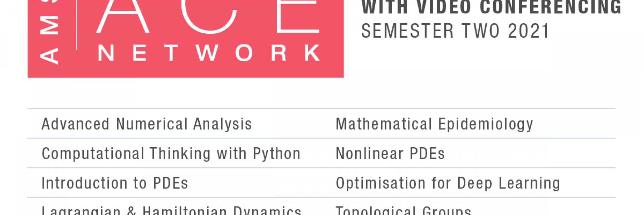The image size is (644, 215).
Task: Click the thin white divider line in logo
Action: pos(77,25)
